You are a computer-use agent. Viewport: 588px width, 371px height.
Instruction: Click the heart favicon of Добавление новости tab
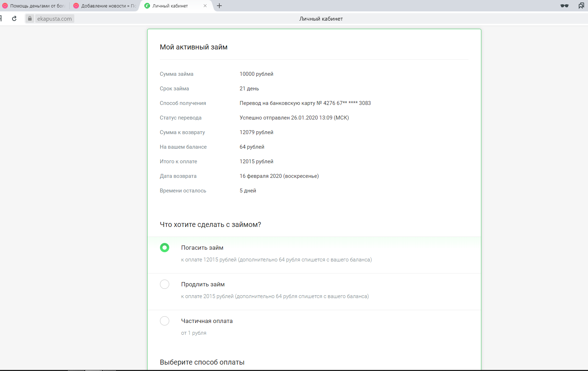tap(76, 6)
